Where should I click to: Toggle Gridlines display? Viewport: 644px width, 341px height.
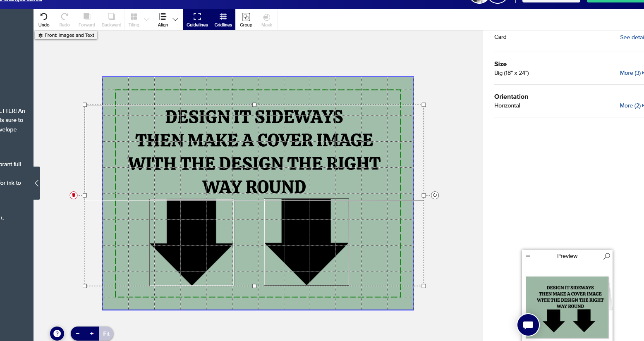pyautogui.click(x=223, y=20)
